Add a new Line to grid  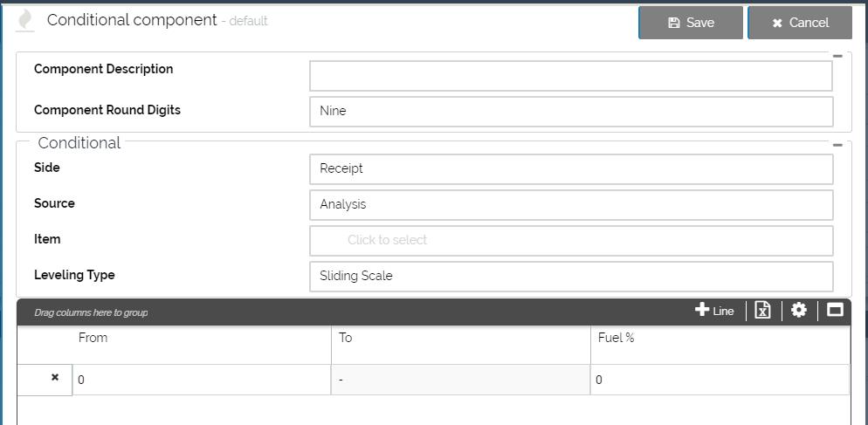(714, 311)
